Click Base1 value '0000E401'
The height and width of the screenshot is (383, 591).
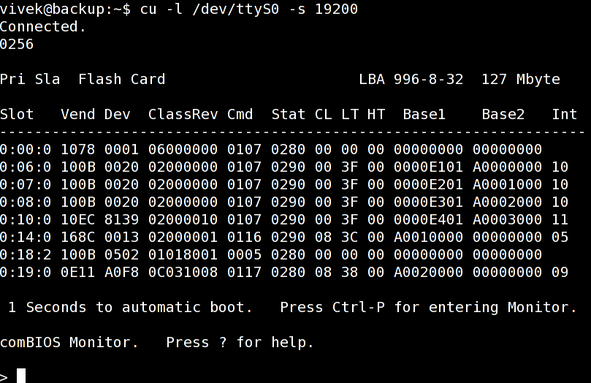click(x=429, y=220)
